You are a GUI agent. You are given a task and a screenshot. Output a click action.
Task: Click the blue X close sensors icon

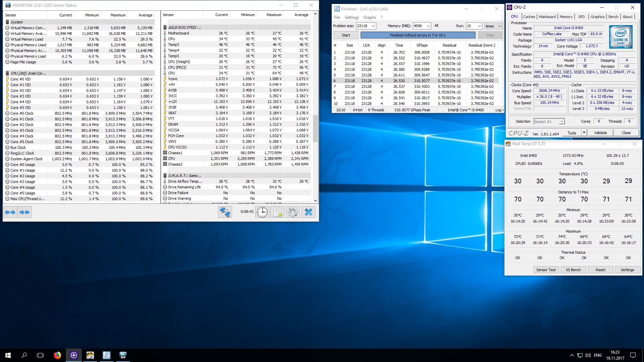(309, 212)
